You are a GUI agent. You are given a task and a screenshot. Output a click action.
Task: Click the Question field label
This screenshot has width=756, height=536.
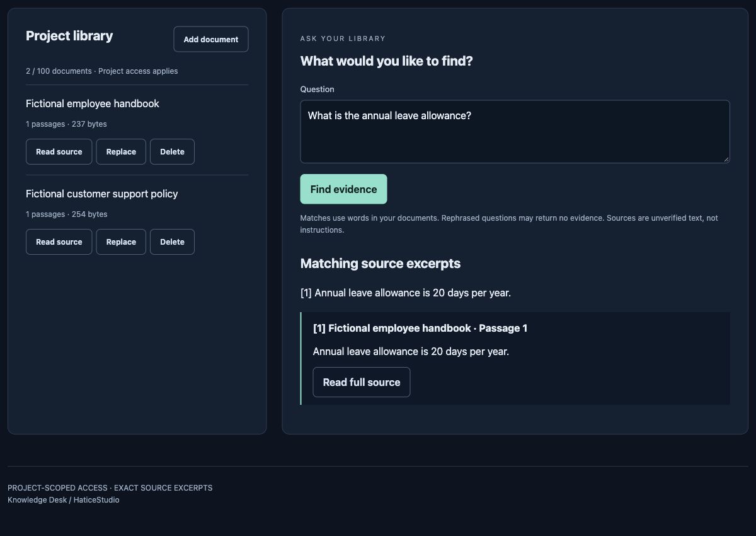[318, 90]
